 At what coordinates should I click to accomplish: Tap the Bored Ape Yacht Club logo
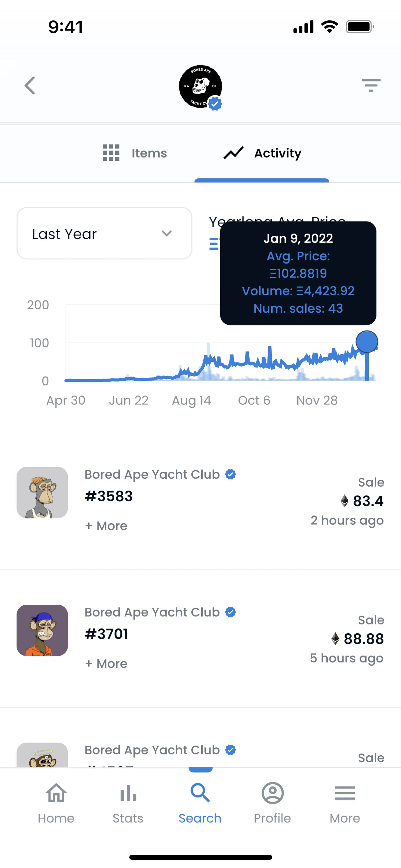[200, 87]
